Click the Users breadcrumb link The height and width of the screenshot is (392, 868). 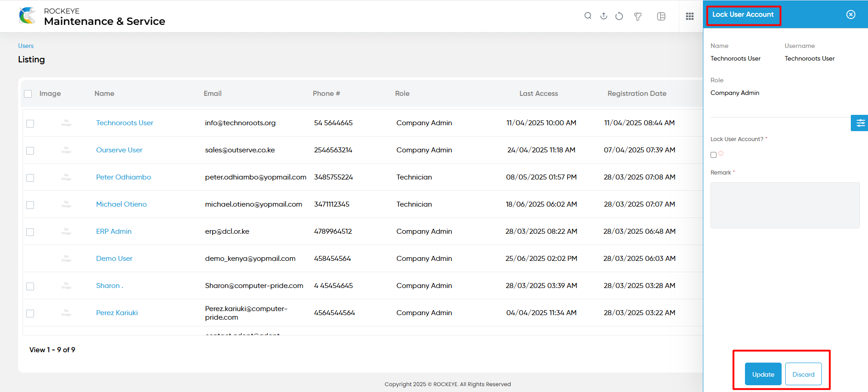coord(26,46)
